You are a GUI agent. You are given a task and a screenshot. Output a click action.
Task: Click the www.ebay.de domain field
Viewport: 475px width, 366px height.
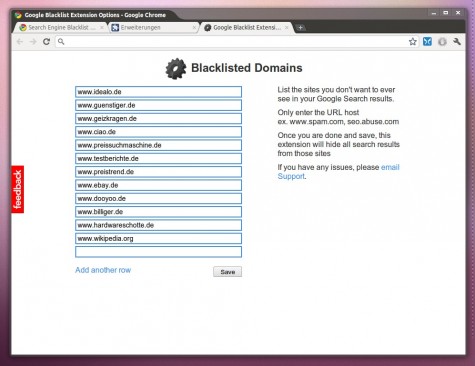158,185
